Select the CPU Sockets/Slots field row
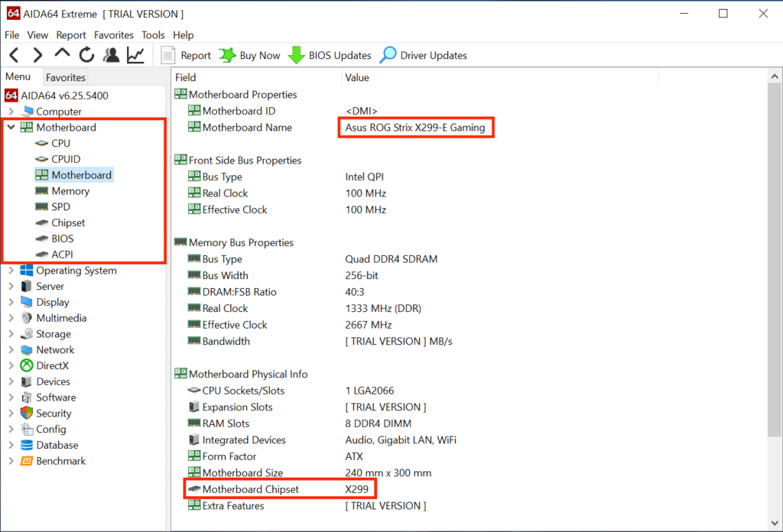Screen dimensions: 783x532 point(291,391)
